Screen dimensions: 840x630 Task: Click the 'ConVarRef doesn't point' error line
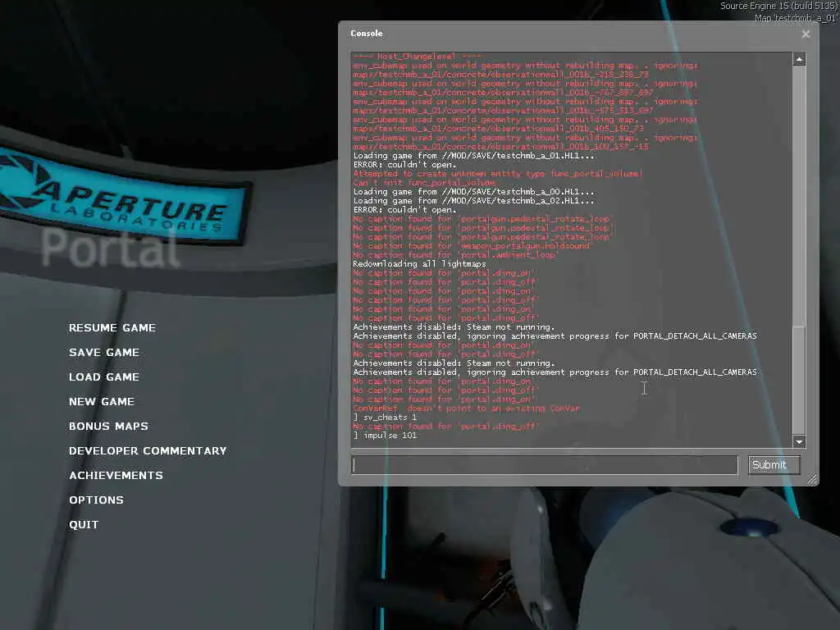466,409
